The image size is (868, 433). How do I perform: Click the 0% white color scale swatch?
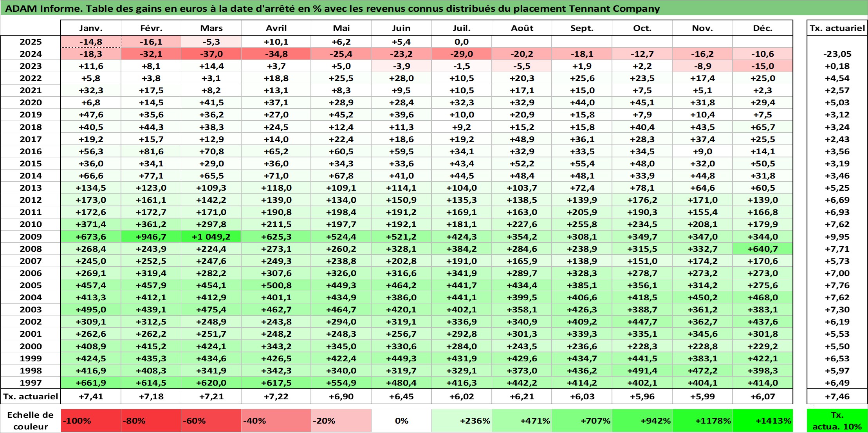point(401,421)
